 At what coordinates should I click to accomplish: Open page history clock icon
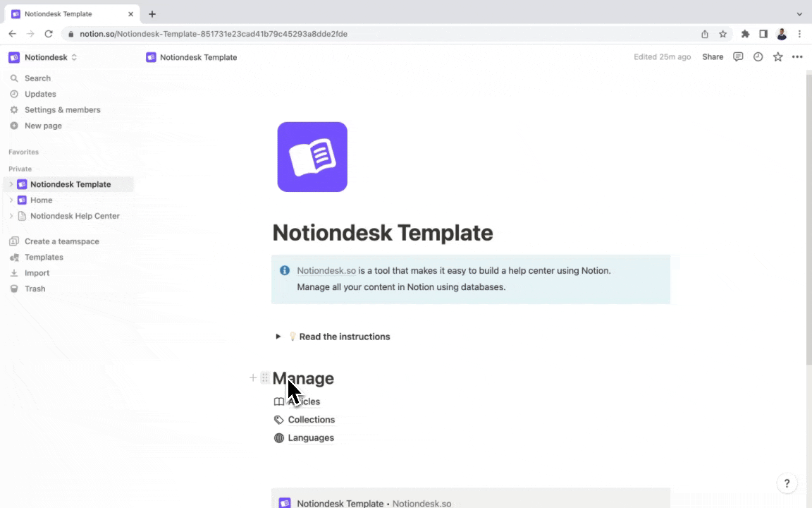click(x=758, y=57)
